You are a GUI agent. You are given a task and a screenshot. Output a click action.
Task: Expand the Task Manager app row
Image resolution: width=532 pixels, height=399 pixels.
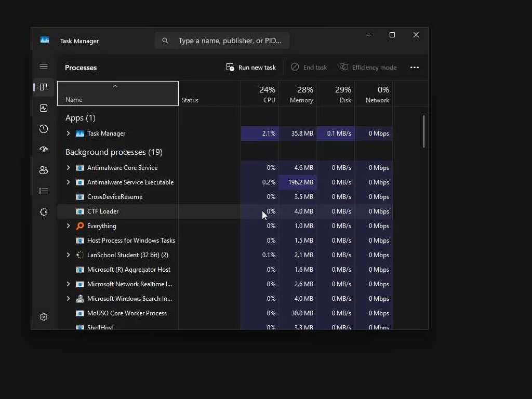click(68, 134)
